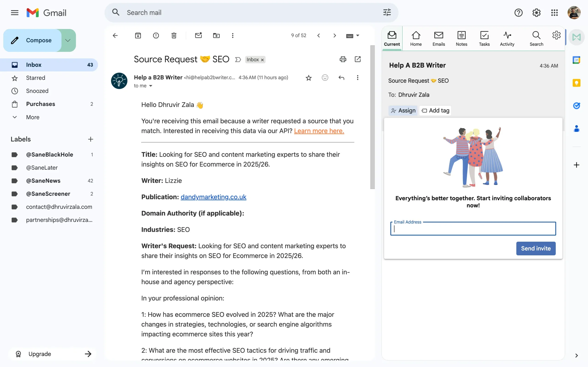This screenshot has width=588, height=367.
Task: Open the Tasks tab in side panel
Action: 484,39
